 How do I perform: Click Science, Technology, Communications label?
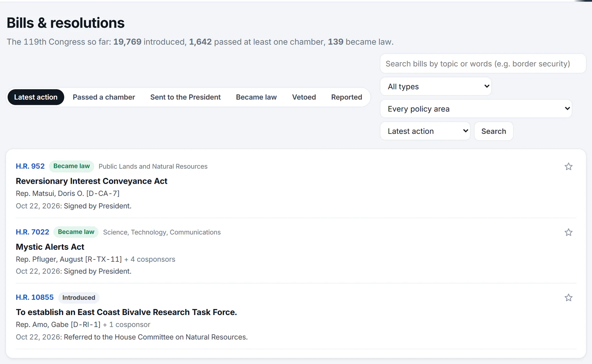(x=162, y=232)
